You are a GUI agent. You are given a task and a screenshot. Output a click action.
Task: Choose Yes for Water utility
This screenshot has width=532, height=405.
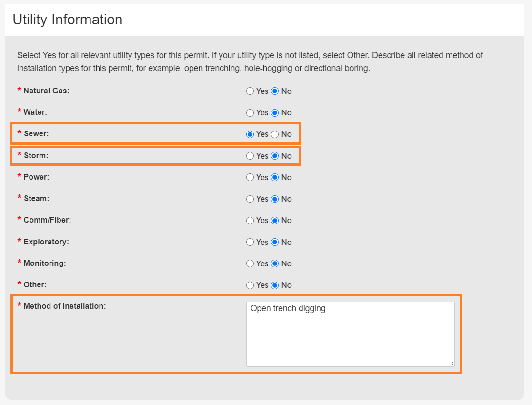point(250,113)
